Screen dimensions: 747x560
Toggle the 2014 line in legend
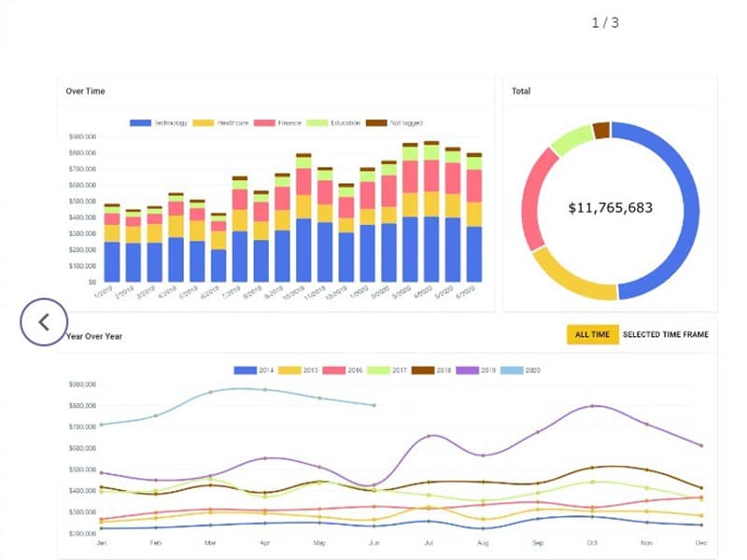(254, 371)
